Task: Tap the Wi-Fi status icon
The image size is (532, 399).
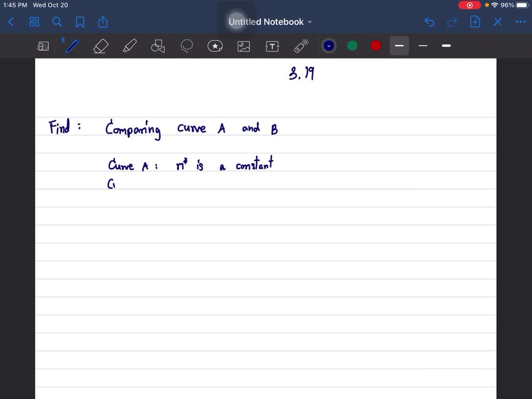Action: tap(495, 5)
